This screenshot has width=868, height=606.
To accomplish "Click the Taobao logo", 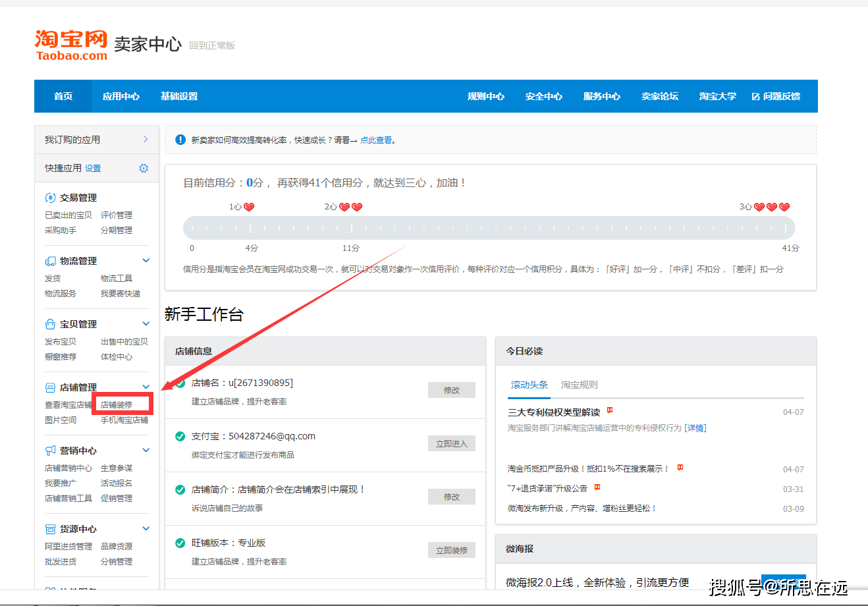I will click(71, 45).
